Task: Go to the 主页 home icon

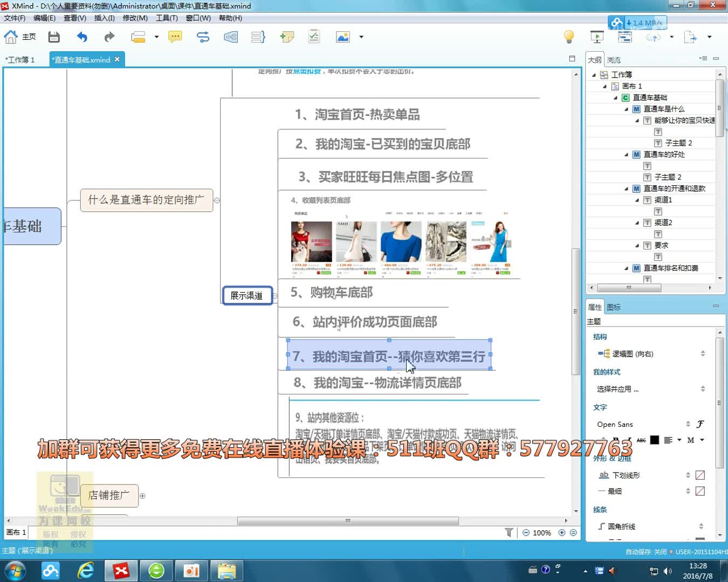Action: coord(11,37)
